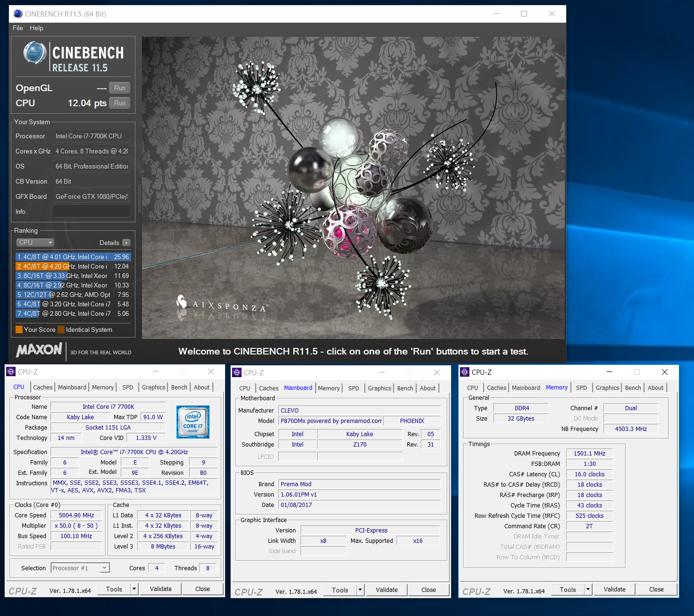Minimize the Memory CPU-Z window
This screenshot has height=616, width=694.
tap(610, 372)
